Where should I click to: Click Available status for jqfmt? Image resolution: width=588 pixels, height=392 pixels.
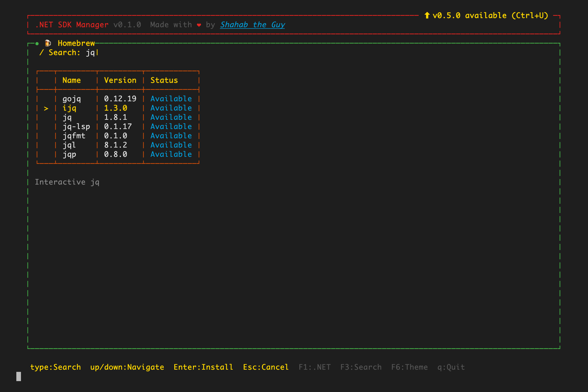pyautogui.click(x=171, y=136)
